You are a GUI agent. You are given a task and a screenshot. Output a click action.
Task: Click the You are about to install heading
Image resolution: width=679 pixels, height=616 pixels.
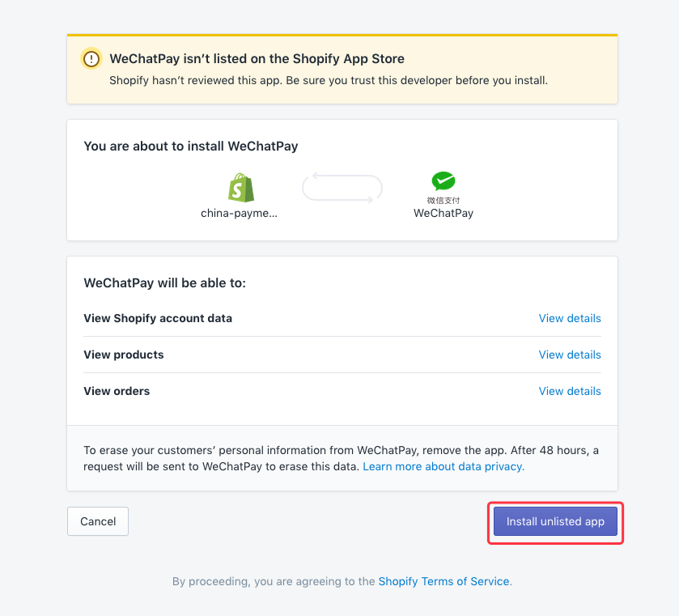point(190,146)
